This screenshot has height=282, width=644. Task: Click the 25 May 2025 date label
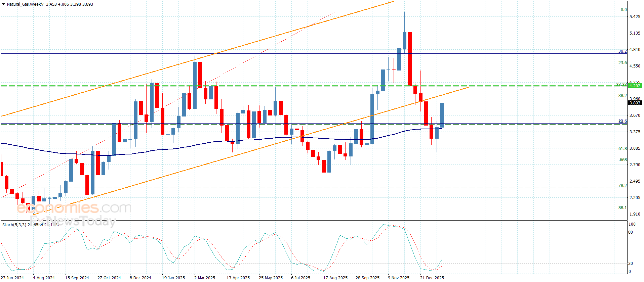271,278
